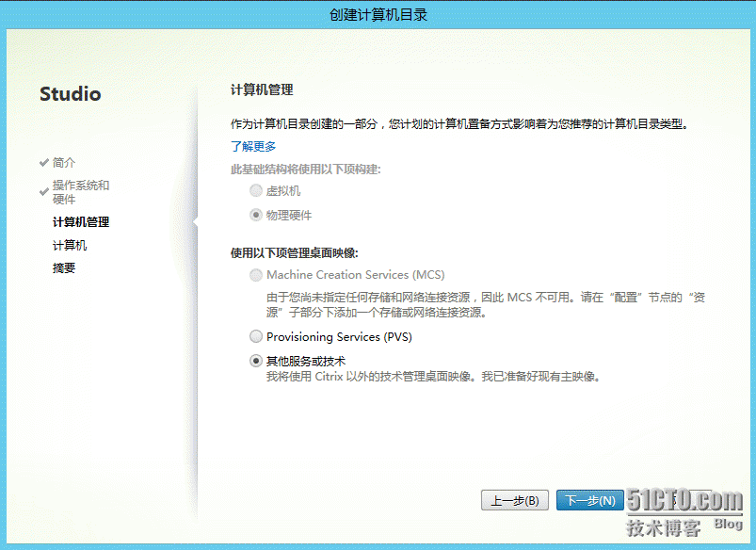Click the Citrix 以外的技术 description text
756x550 pixels.
click(433, 377)
